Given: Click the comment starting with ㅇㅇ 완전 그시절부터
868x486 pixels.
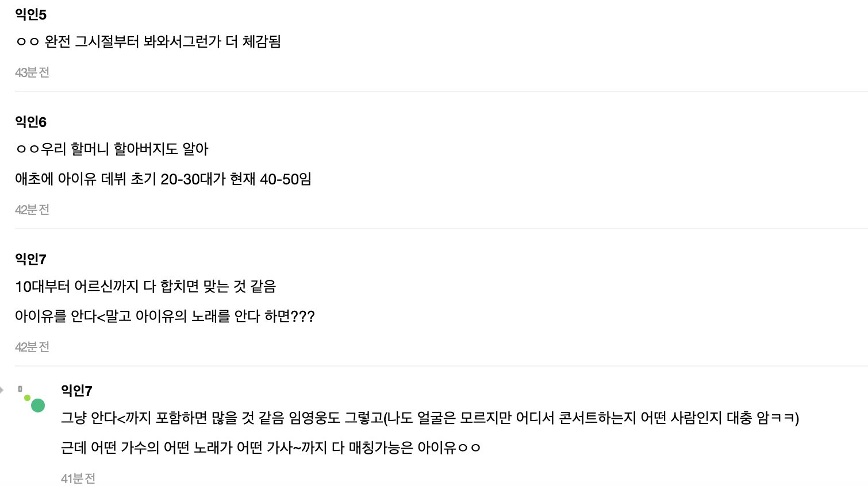Looking at the screenshot, I should (x=148, y=42).
